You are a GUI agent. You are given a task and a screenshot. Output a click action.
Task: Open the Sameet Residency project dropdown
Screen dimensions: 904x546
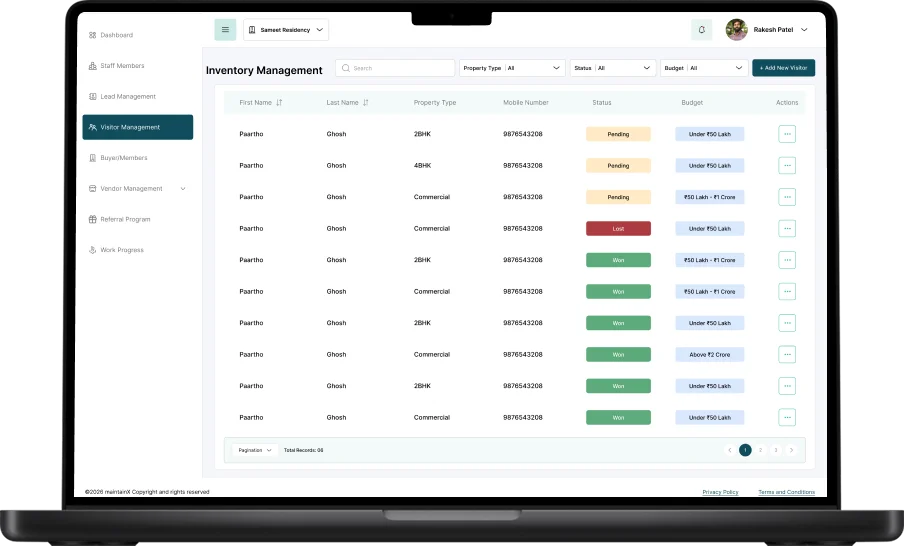point(286,30)
